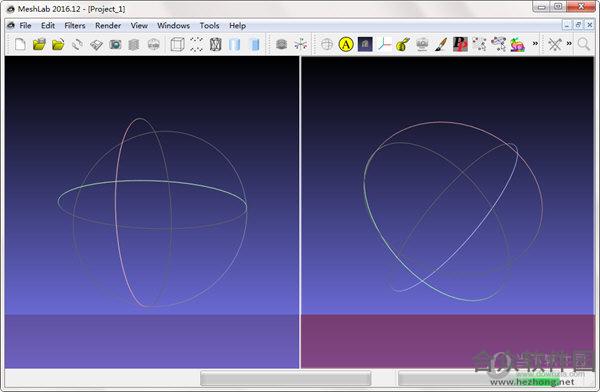The image size is (600, 392).
Task: Click the raster mode sphere icon
Action: (x=153, y=44)
